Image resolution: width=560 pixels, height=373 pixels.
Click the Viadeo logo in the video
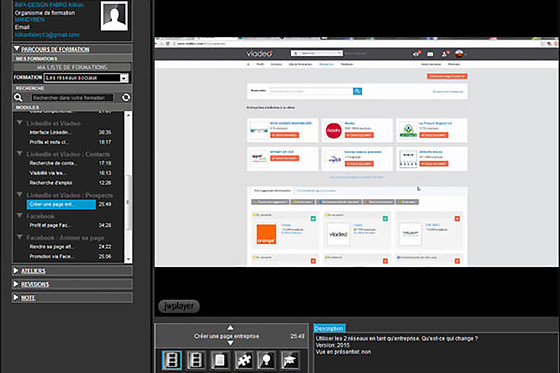(260, 54)
